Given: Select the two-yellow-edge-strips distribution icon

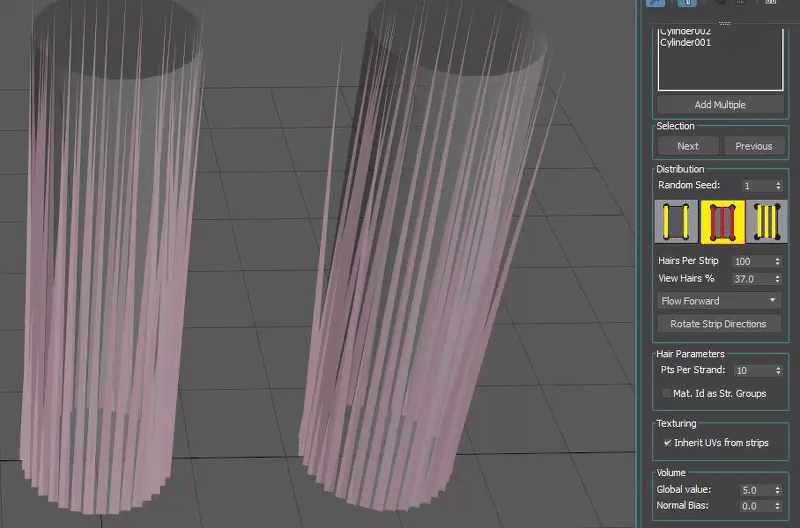Looking at the screenshot, I should (x=675, y=222).
